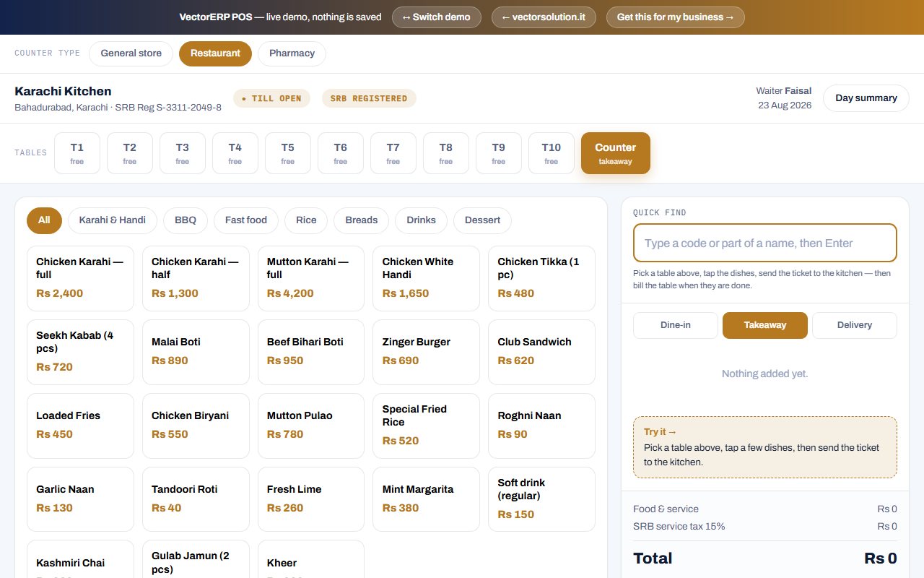Set order type to Dine-in
The image size is (924, 578).
click(676, 325)
